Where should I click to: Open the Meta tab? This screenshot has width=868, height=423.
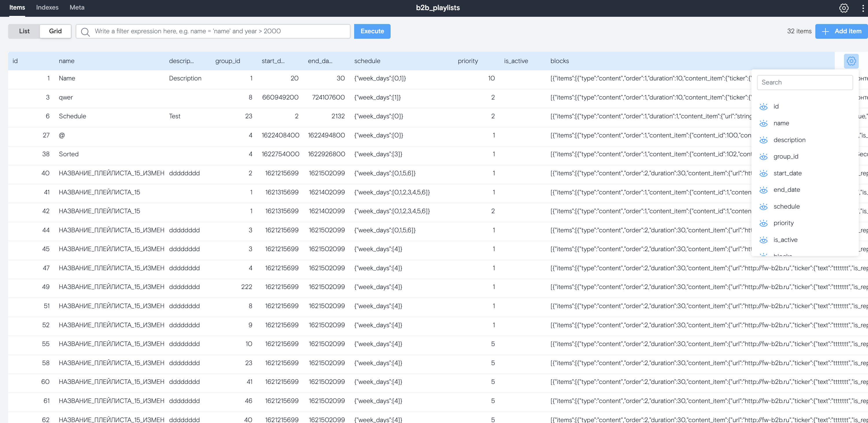tap(77, 8)
